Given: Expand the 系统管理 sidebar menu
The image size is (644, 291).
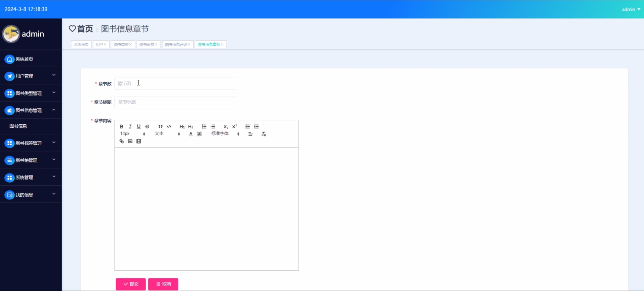Looking at the screenshot, I should [31, 178].
